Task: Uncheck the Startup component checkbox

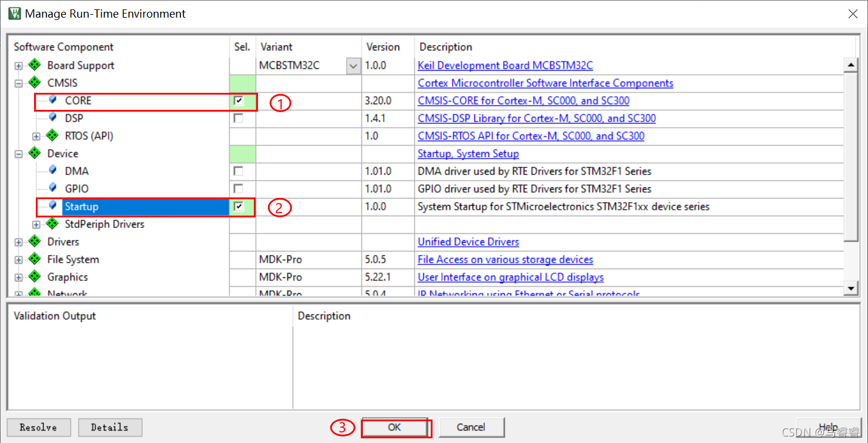Action: (238, 206)
